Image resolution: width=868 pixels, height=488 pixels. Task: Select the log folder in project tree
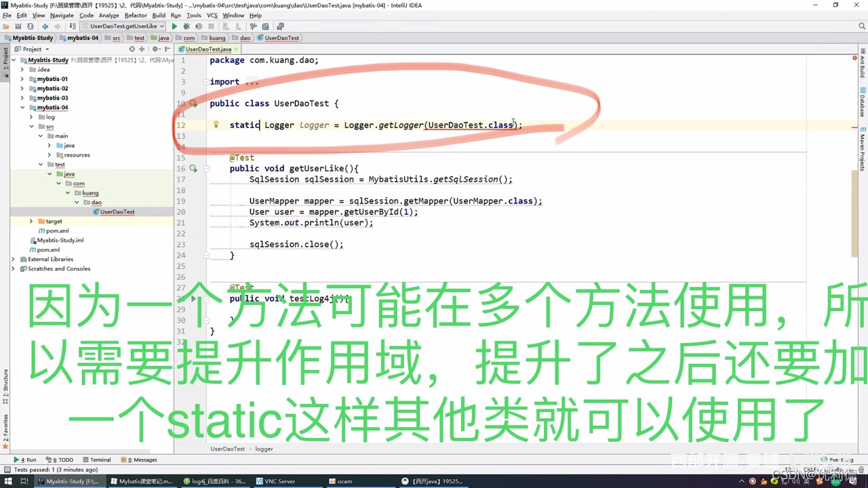[x=46, y=117]
